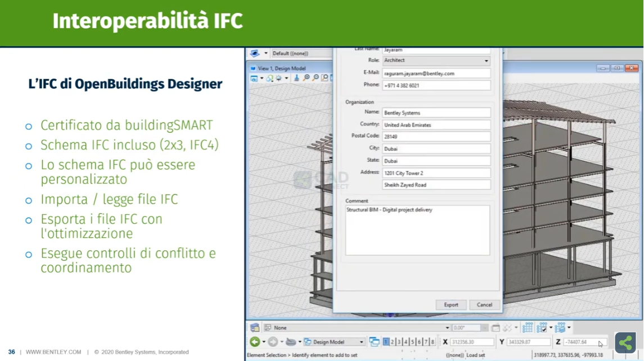Click the green share icon

click(625, 342)
